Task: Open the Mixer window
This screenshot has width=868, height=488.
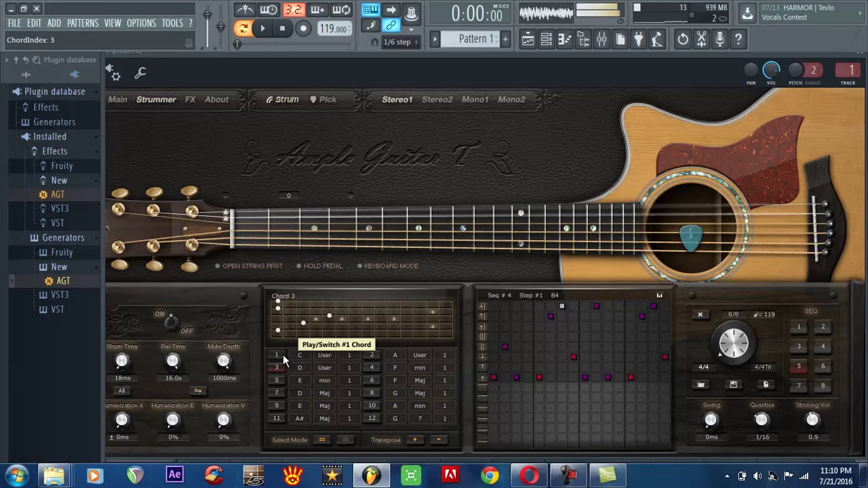Action: pyautogui.click(x=601, y=39)
